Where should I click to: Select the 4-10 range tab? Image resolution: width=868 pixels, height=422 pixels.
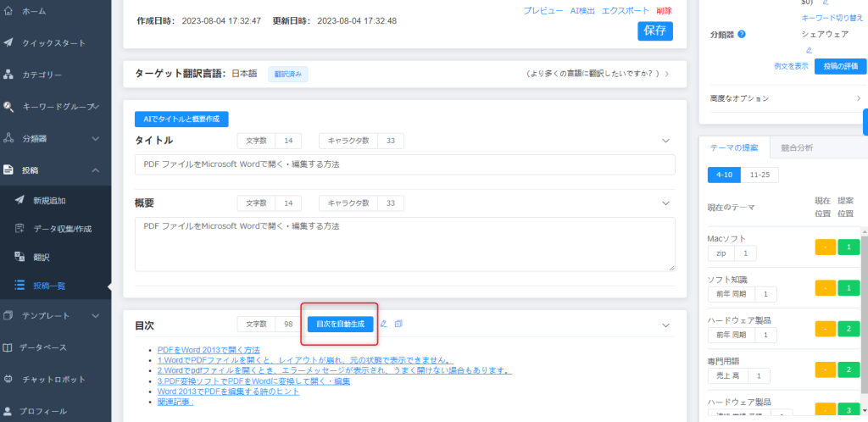pyautogui.click(x=724, y=175)
